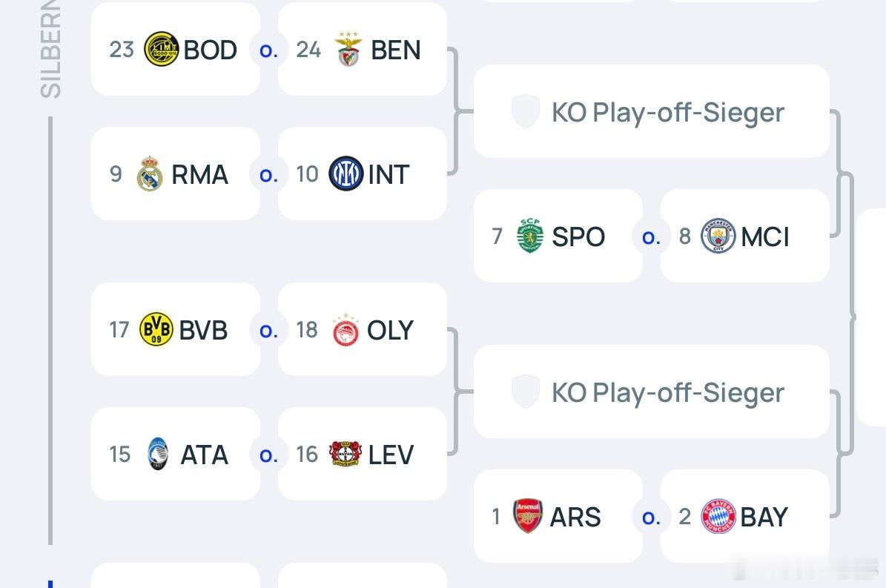Click the Manchester City badge
This screenshot has height=588, width=886.
coord(718,237)
